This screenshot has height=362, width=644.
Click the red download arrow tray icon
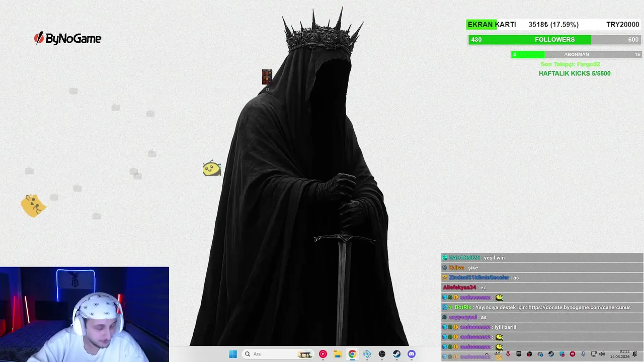(508, 354)
